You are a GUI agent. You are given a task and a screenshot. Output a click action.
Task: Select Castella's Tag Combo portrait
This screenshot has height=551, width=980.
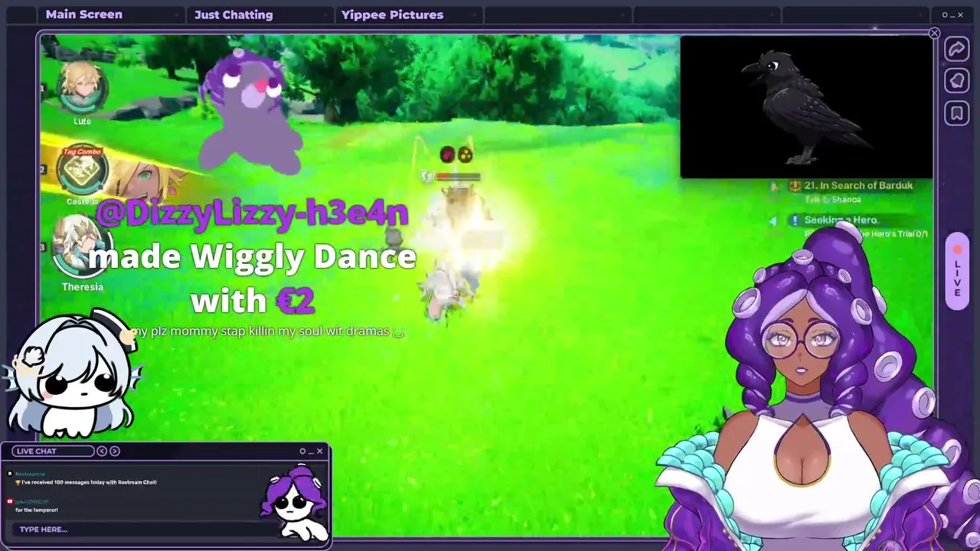click(83, 170)
